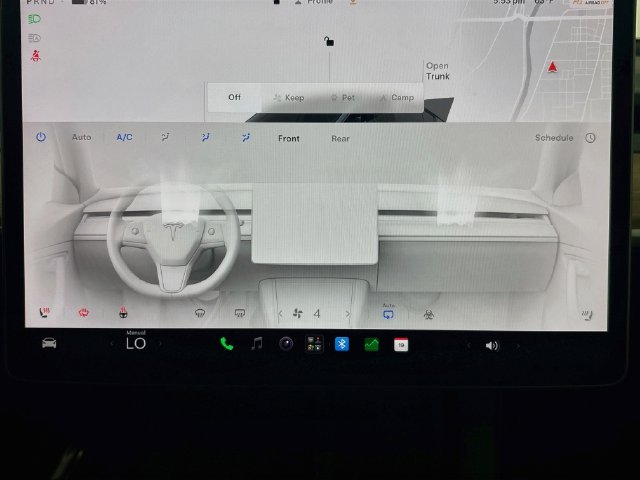Activate the front windshield defrost icon

tap(200, 313)
